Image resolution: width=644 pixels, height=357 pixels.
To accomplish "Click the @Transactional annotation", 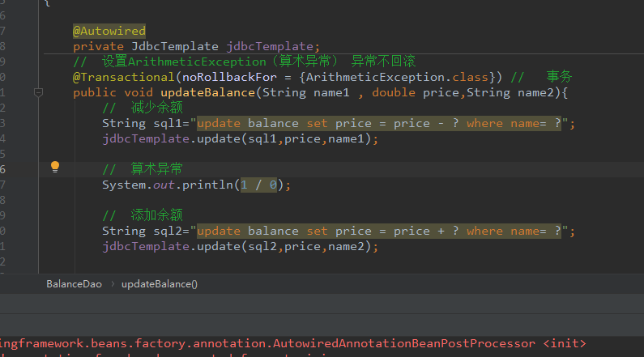I will coord(124,77).
